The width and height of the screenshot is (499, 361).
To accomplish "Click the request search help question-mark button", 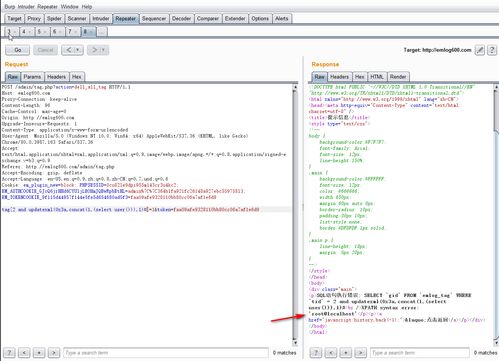I will pos(9,352).
